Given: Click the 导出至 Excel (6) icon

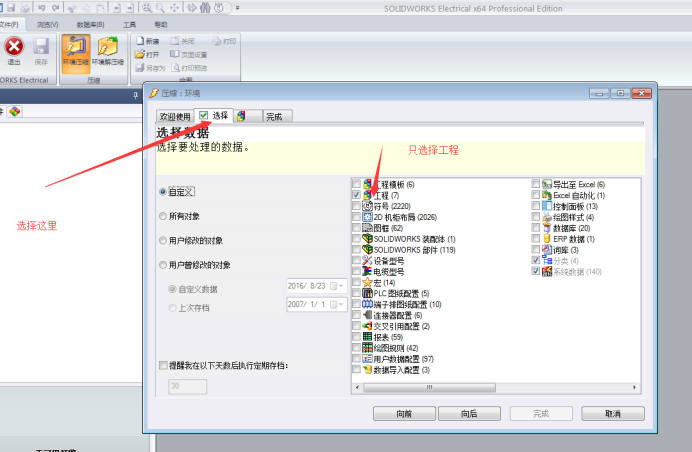Looking at the screenshot, I should coord(547,184).
